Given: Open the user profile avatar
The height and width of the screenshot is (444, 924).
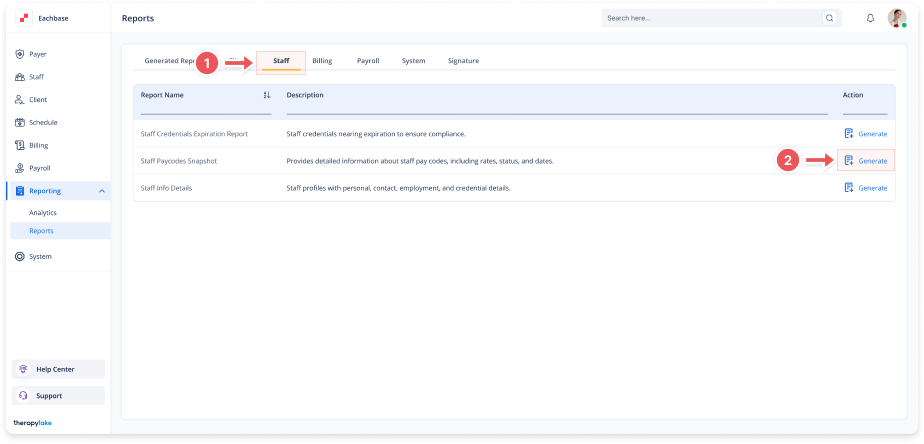Looking at the screenshot, I should click(897, 18).
